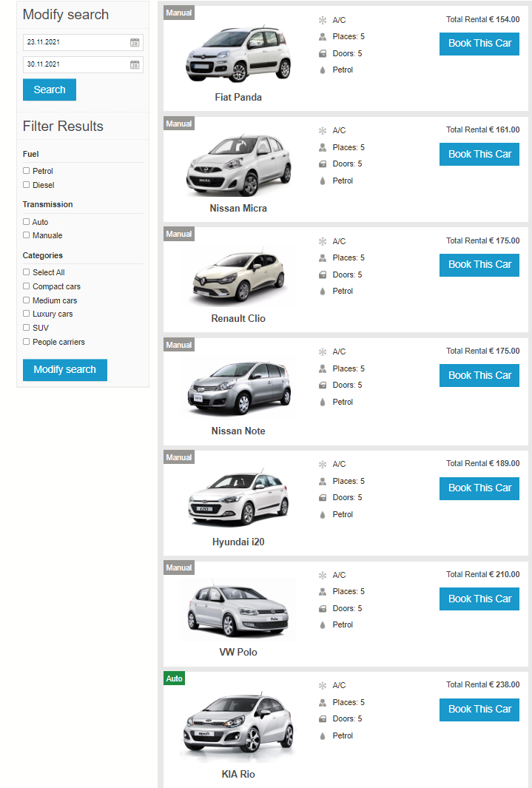532x788 pixels.
Task: Click the blue Search button
Action: coord(50,90)
